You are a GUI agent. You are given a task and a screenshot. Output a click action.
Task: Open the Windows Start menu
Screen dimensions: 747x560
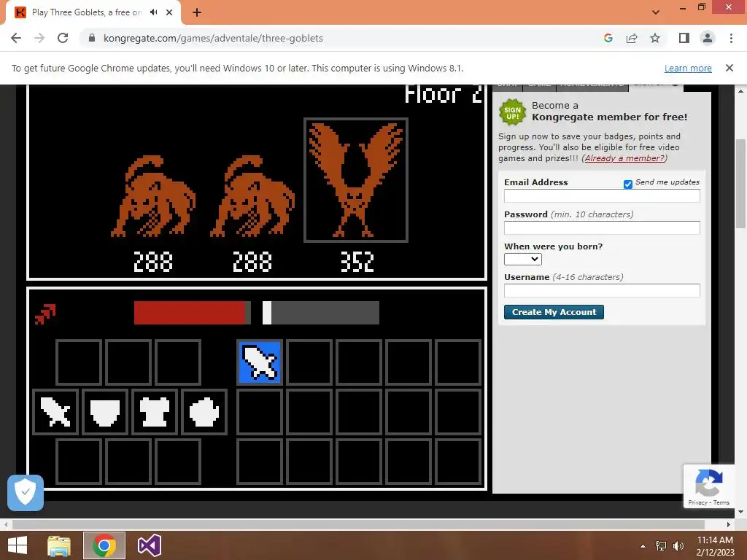tap(18, 545)
